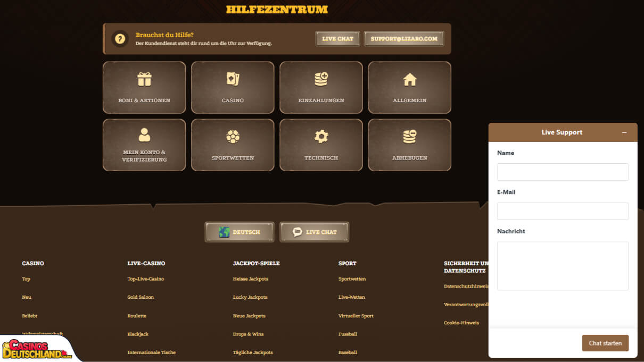Viewport: 644px width, 362px height.
Task: Focus the Name input field
Action: point(563,172)
